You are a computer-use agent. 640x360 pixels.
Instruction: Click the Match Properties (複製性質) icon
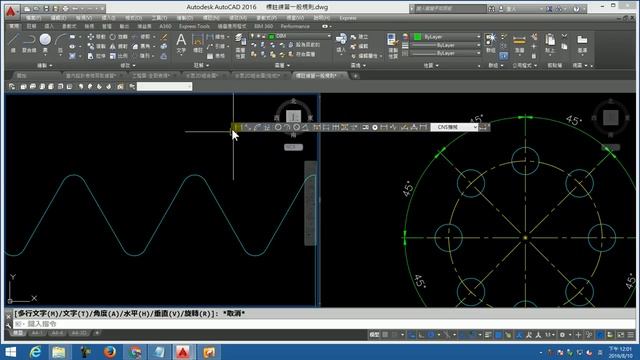tap(393, 45)
